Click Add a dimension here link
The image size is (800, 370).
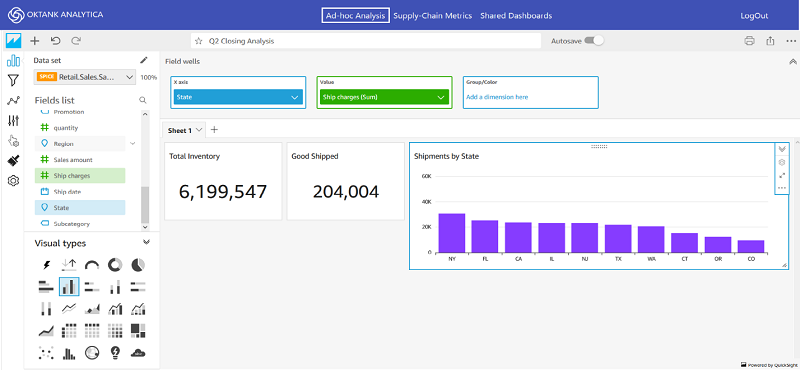(x=497, y=97)
